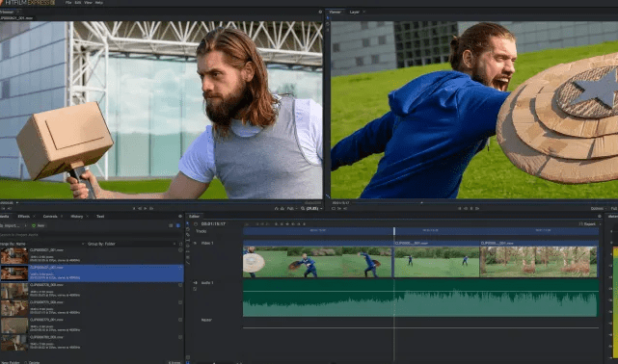618x364 pixels.
Task: Open the File menu
Action: (68, 2)
